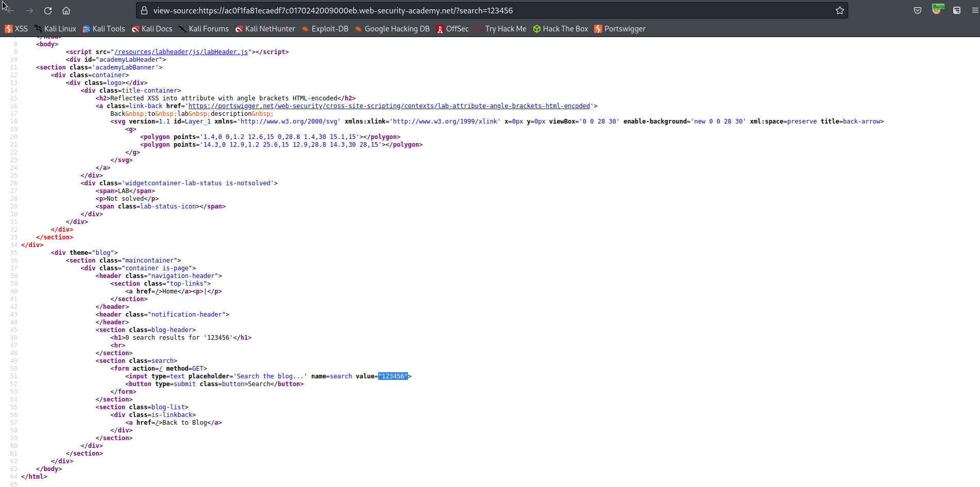Click the closing html tag line
Viewport: 980px width, 487px height.
34,477
